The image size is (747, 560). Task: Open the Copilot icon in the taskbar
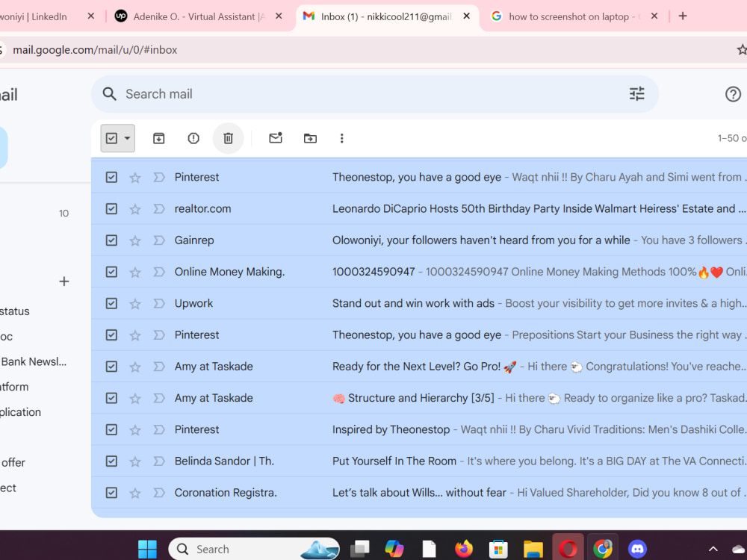pyautogui.click(x=394, y=549)
